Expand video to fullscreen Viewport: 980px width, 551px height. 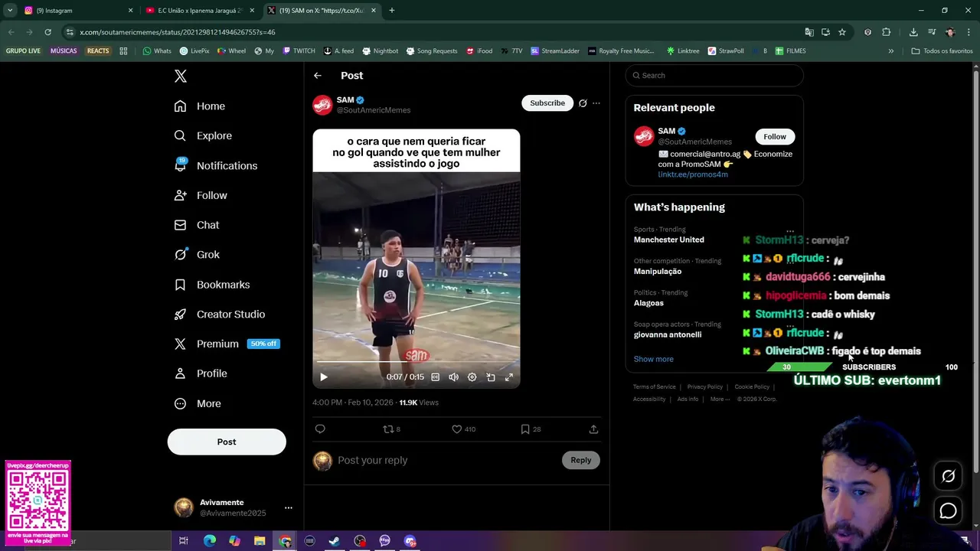[508, 377]
